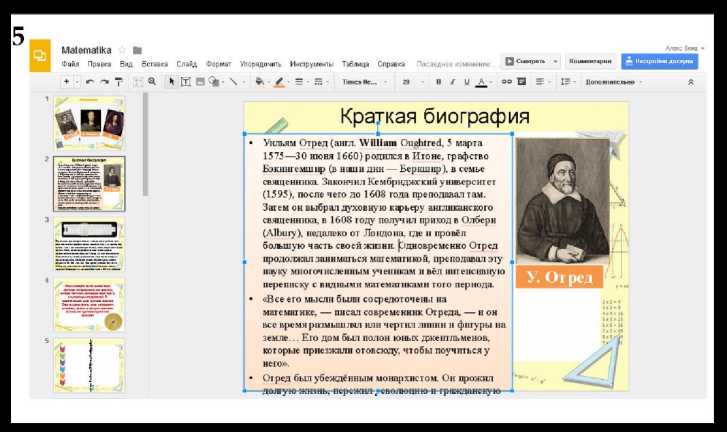Toggle italic formatting
This screenshot has width=727, height=432.
pos(452,82)
